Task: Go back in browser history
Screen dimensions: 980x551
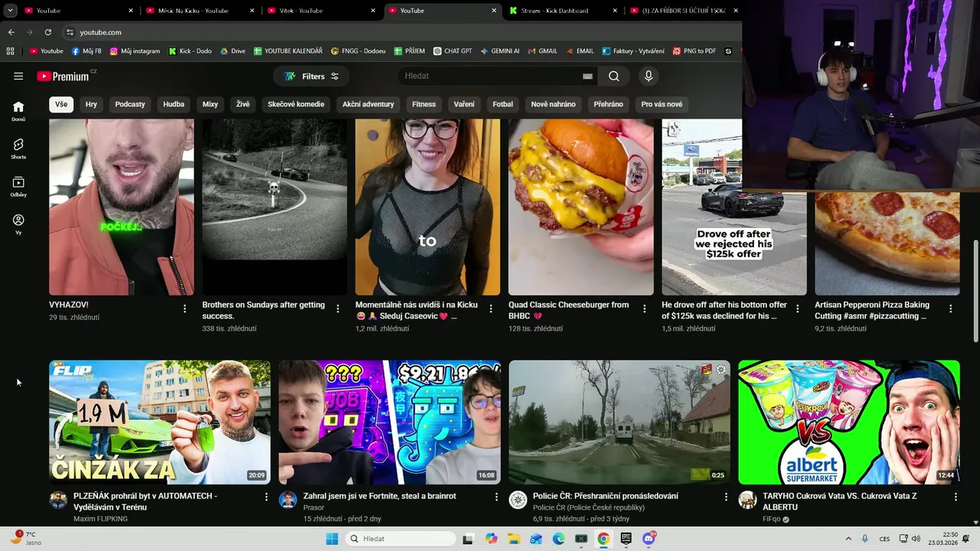Action: pos(11,32)
